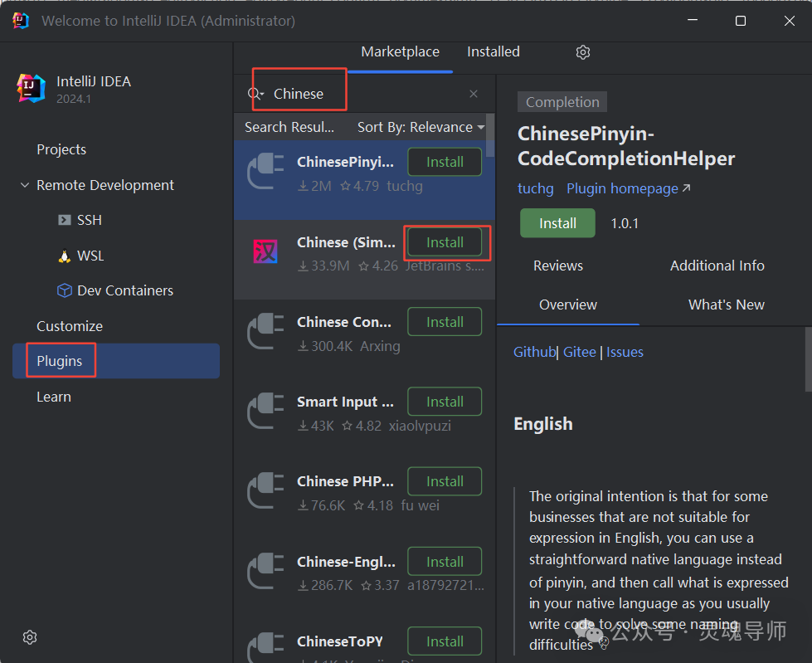Open the Gitee link in overview
The height and width of the screenshot is (663, 812).
click(x=579, y=352)
